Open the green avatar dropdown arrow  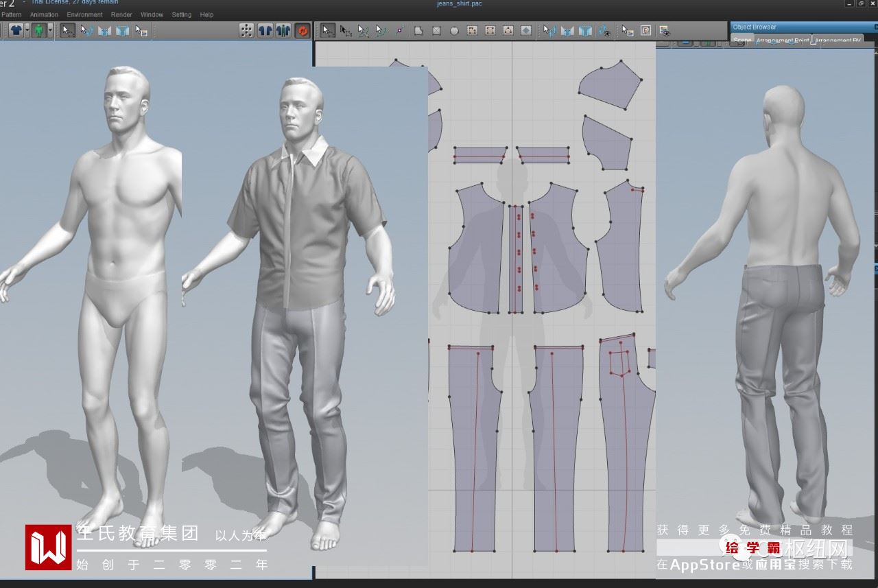click(x=50, y=31)
